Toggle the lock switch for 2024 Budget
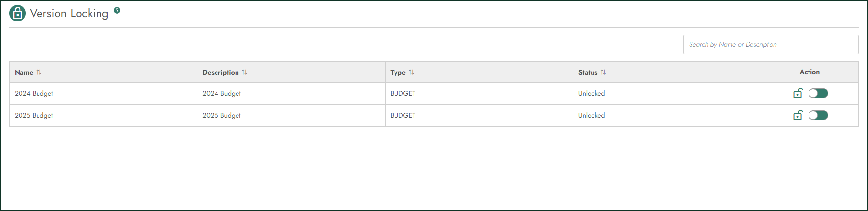This screenshot has height=211, width=868. tap(818, 93)
